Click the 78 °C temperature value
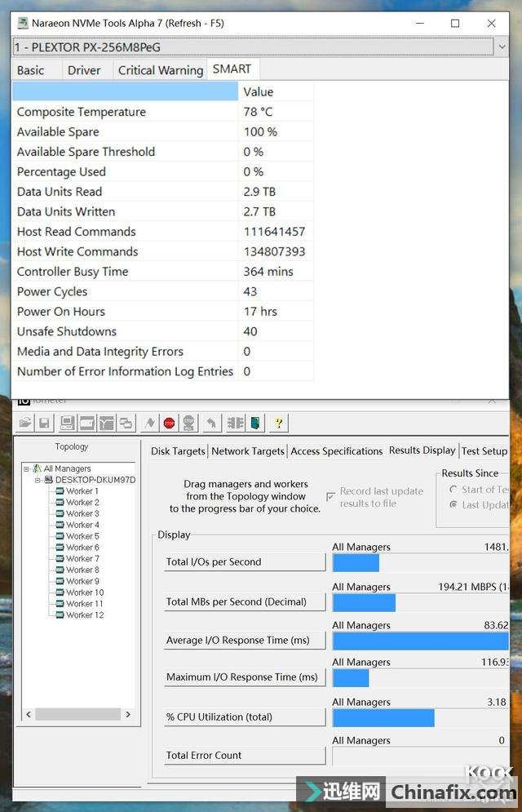This screenshot has width=522, height=812. 259,112
